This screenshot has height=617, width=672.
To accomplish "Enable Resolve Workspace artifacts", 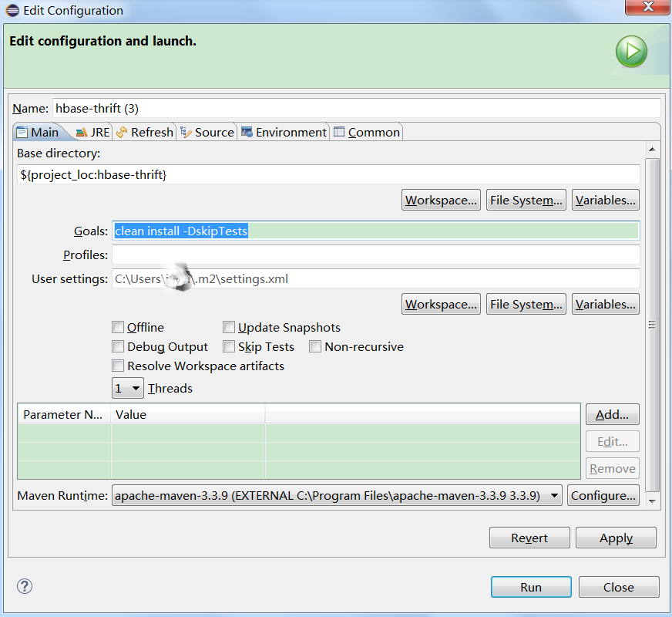I will [x=118, y=366].
